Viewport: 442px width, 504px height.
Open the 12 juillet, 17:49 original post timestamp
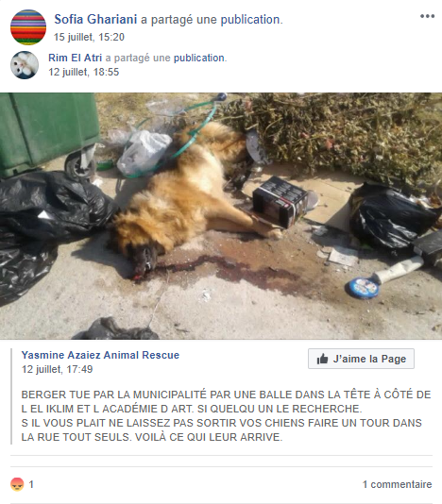tap(57, 369)
